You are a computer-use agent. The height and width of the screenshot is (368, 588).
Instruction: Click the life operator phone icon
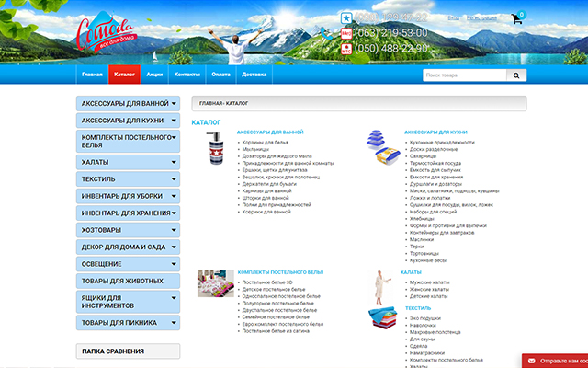346,33
